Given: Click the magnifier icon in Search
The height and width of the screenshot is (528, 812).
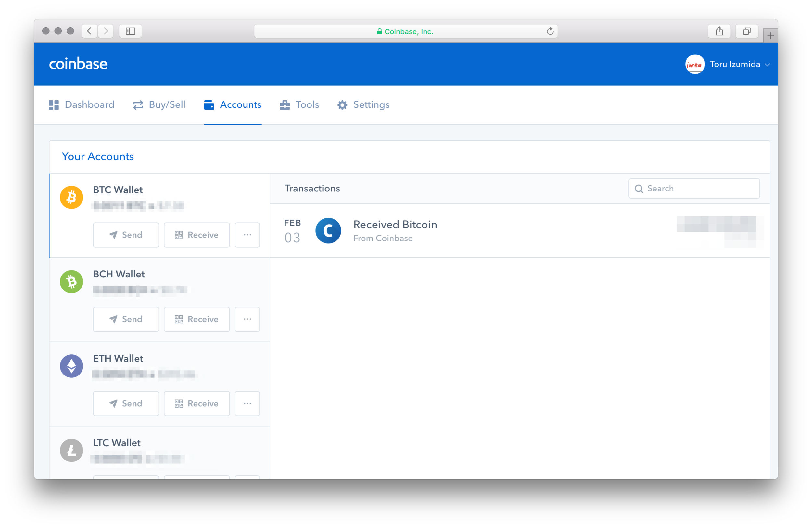Looking at the screenshot, I should click(x=639, y=189).
